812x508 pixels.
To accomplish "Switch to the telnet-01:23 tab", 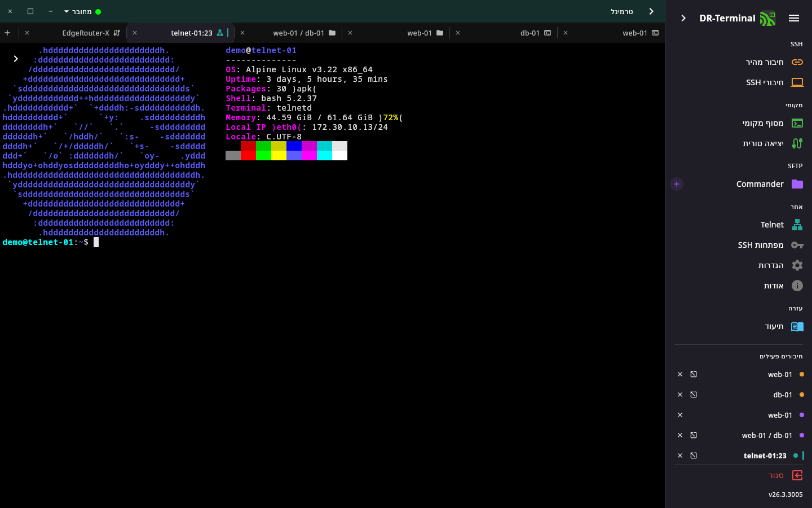I will click(x=180, y=33).
